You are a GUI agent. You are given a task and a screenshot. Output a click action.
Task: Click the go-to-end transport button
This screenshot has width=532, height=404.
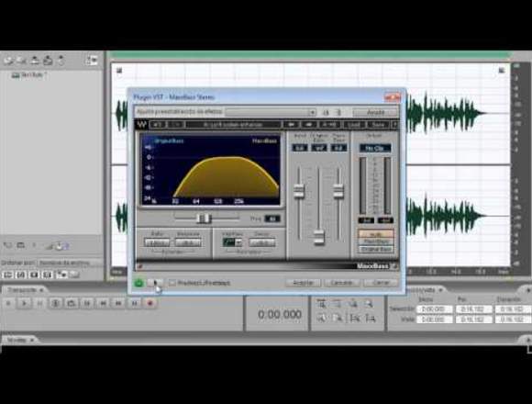click(x=134, y=303)
